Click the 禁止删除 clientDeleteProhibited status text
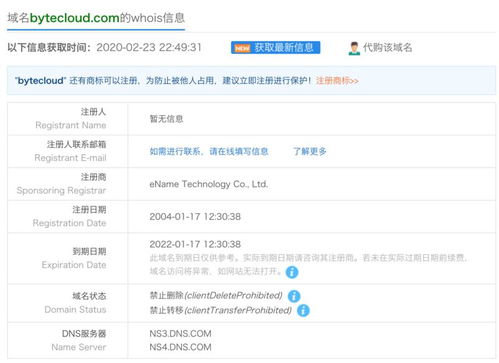 pyautogui.click(x=216, y=296)
